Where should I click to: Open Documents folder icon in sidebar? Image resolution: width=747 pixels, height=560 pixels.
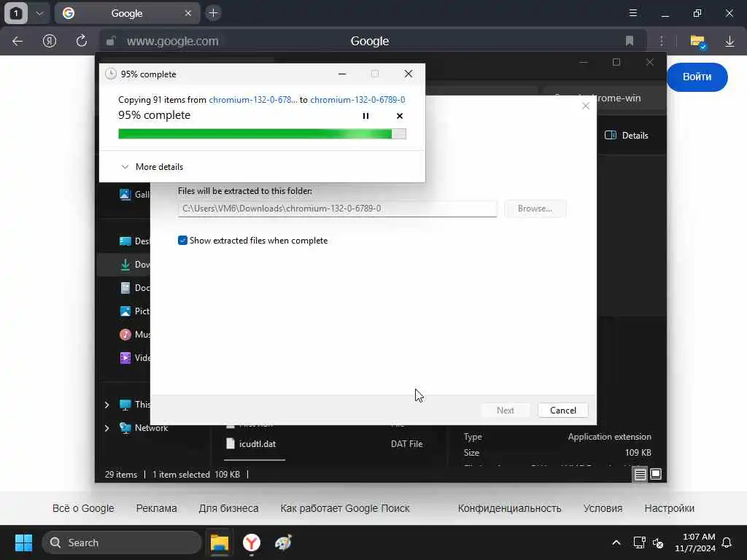(x=125, y=287)
